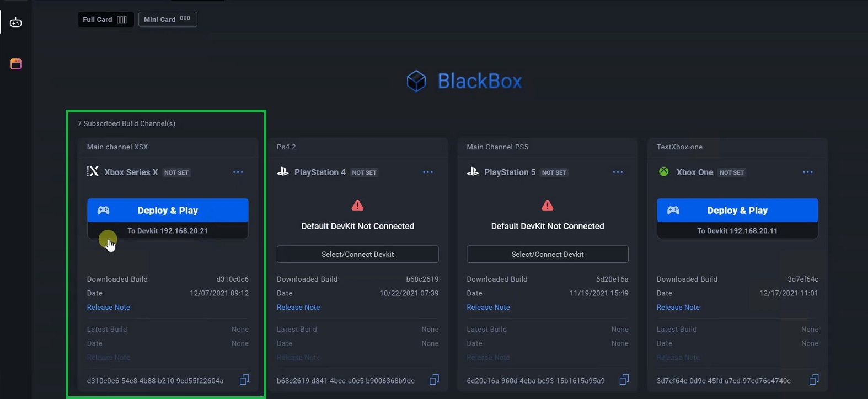Click NOT SET badge on PlayStation 5
The image size is (868, 399).
coord(554,172)
